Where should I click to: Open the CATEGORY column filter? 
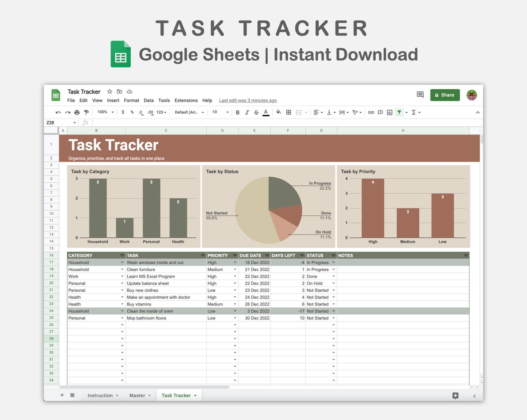pyautogui.click(x=122, y=256)
